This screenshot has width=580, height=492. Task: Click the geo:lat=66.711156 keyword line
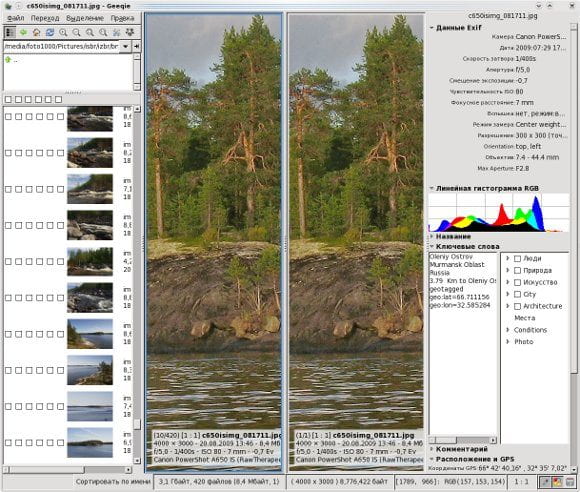coord(459,297)
